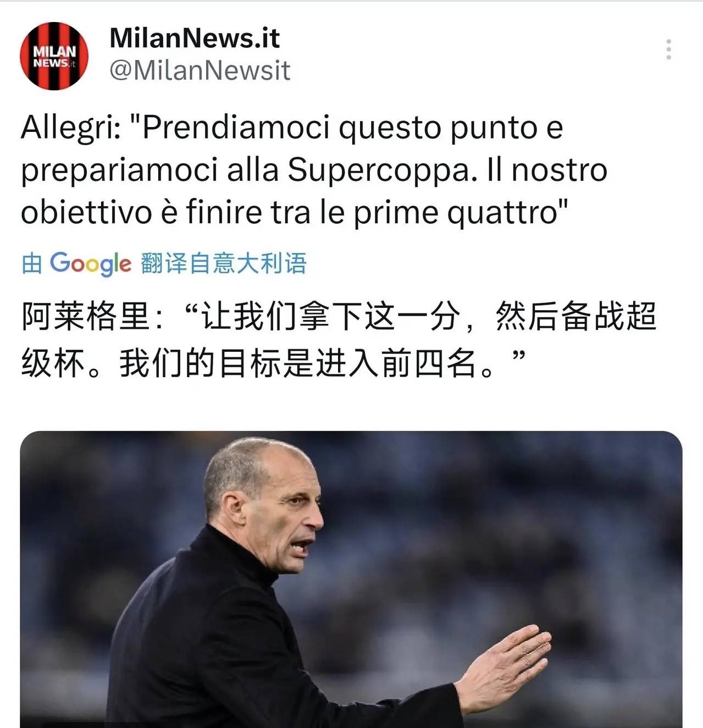Viewport: 703px width, 728px height.
Task: Tap the Chinese name 阿莱格里 in translation
Action: coord(85,317)
